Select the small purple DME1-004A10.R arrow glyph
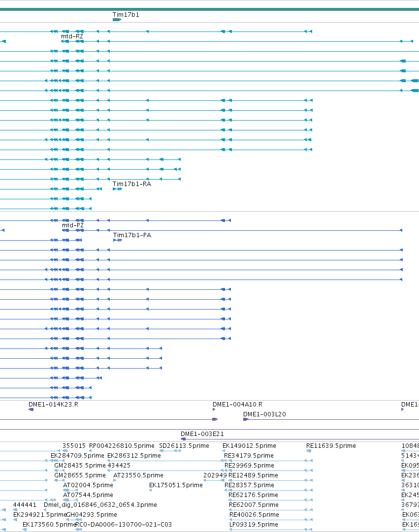Image resolution: width=419 pixels, height=532 pixels. (214, 409)
